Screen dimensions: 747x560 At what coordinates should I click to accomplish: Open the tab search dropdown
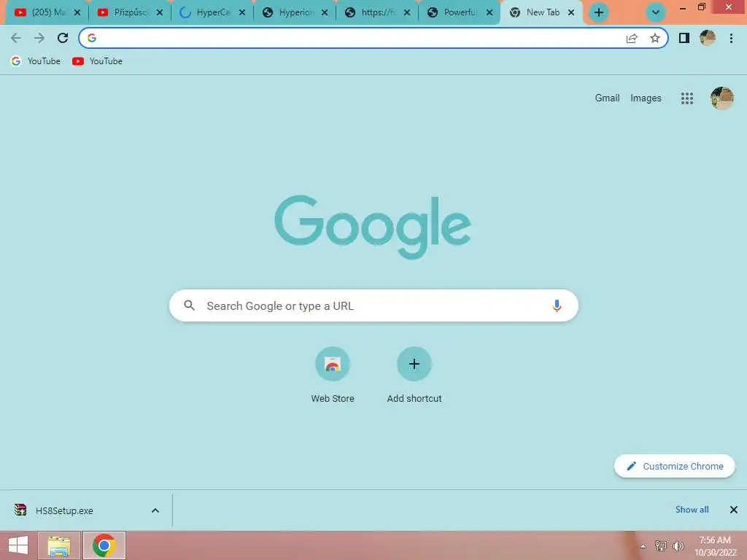(x=656, y=12)
